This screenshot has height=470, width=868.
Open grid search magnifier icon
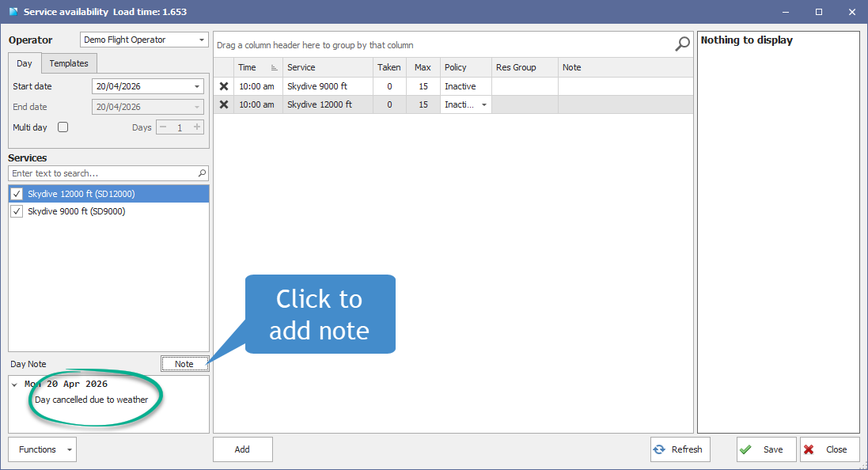(683, 44)
